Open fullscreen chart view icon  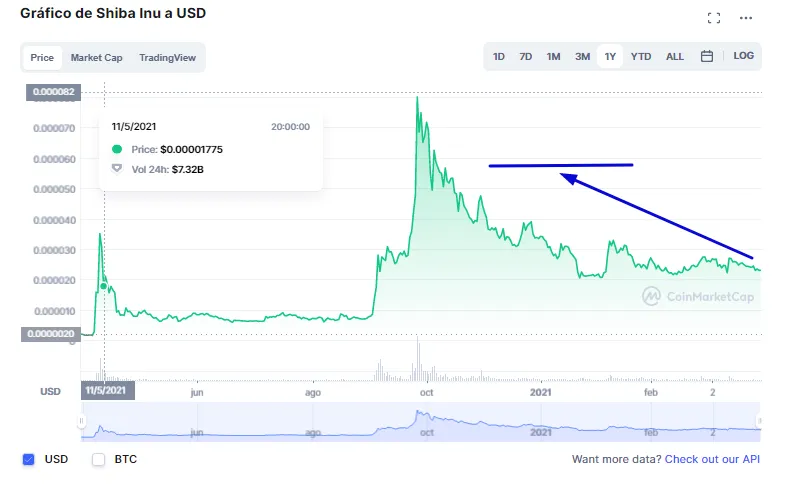pyautogui.click(x=714, y=19)
